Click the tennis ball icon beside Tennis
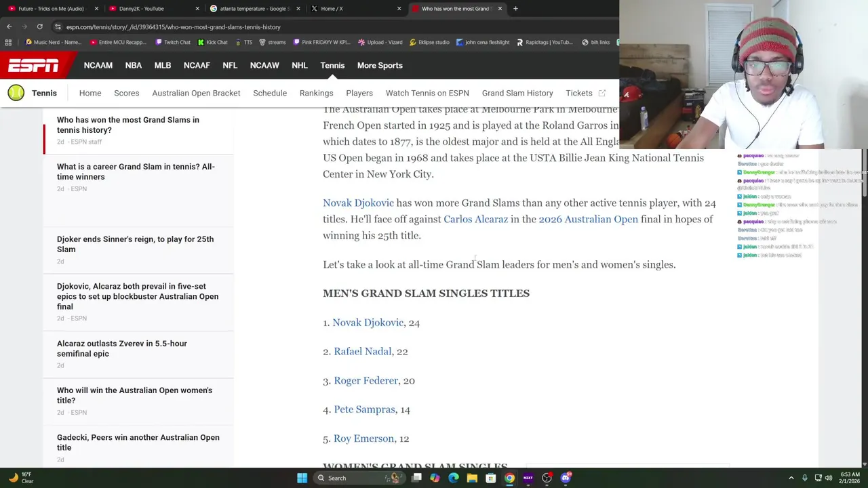868x488 pixels. (x=16, y=93)
